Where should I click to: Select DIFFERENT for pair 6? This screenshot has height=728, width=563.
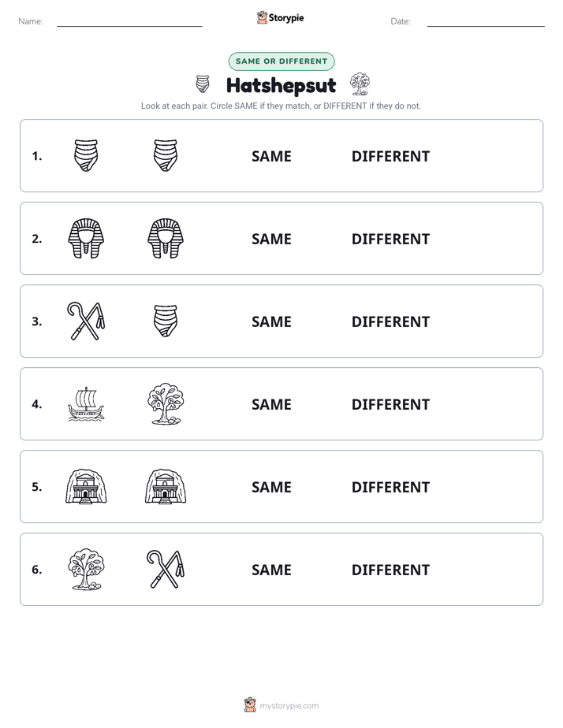tap(390, 570)
